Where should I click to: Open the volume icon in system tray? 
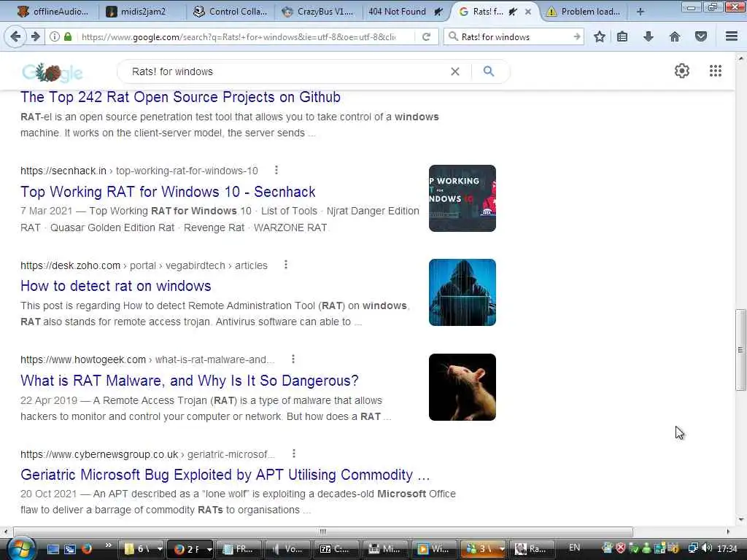point(707,548)
